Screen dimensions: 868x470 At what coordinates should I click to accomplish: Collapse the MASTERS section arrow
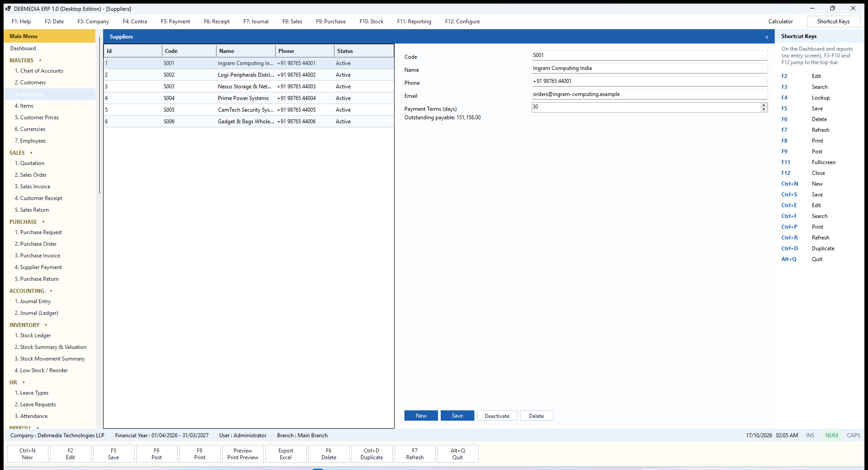[x=40, y=61]
